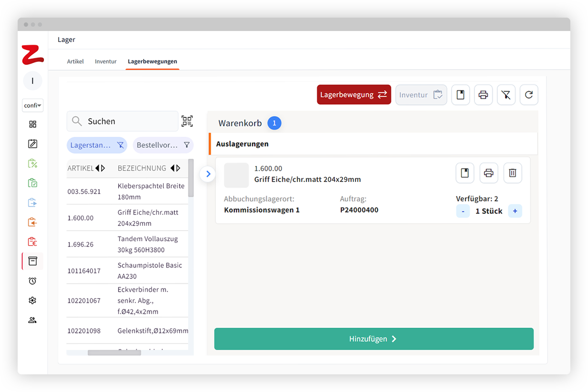
Task: Expand the article list panel chevron
Action: 208,174
